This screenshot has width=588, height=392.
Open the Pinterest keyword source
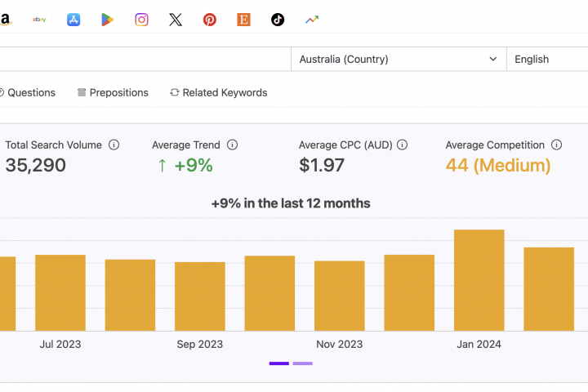[210, 20]
